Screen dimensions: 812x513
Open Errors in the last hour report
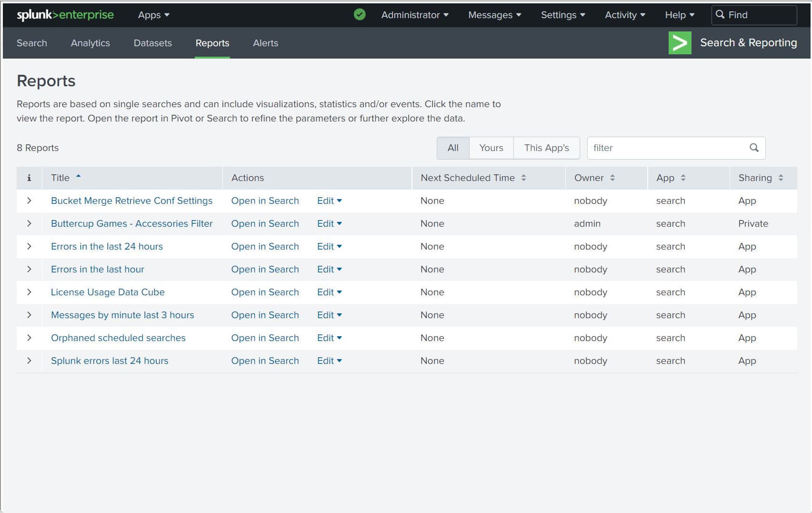click(98, 269)
